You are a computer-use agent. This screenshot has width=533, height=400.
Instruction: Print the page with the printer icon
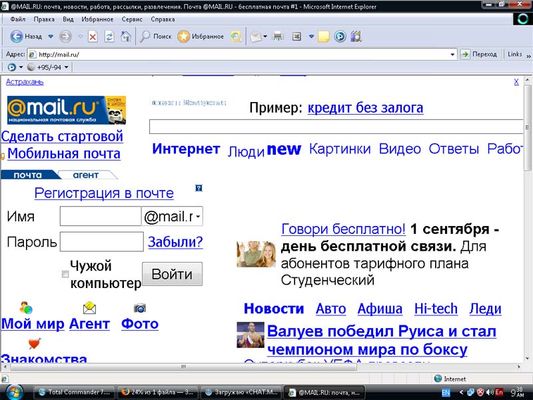tap(278, 36)
